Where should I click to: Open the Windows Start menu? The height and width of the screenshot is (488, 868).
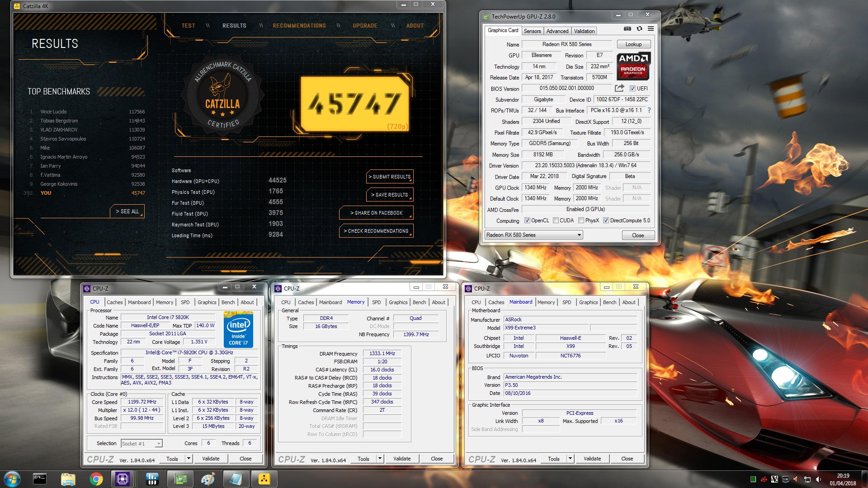(12, 479)
